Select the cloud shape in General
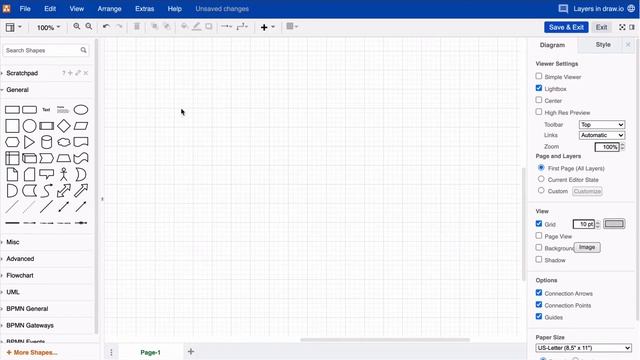 coord(64,142)
